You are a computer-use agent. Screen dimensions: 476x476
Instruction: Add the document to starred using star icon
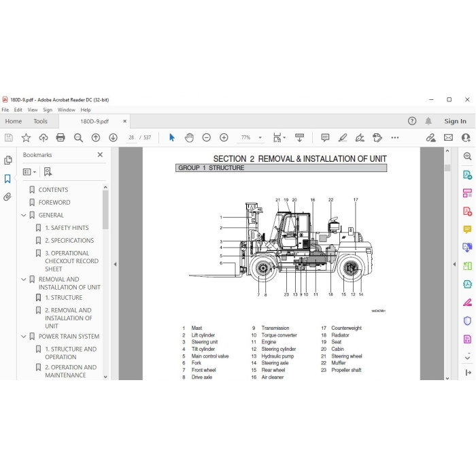point(26,138)
